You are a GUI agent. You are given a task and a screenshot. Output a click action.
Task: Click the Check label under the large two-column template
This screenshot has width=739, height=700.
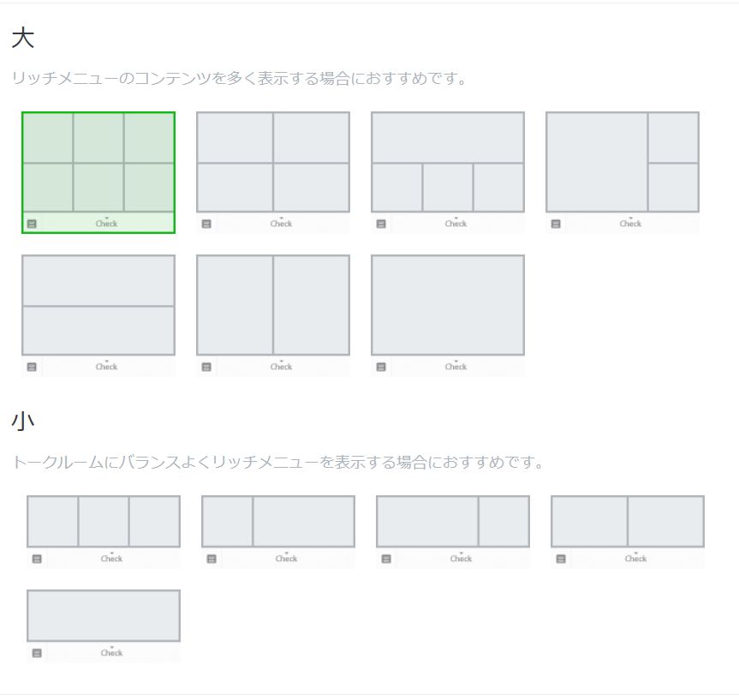coord(281,367)
